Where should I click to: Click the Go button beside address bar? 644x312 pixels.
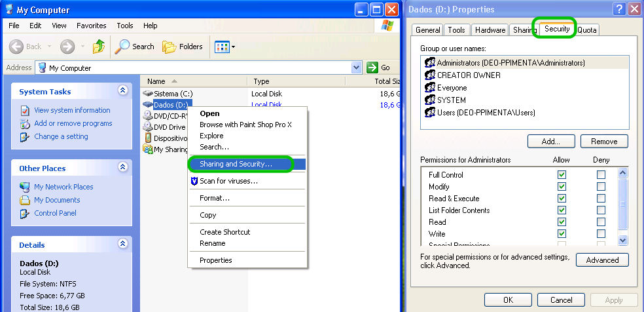378,68
